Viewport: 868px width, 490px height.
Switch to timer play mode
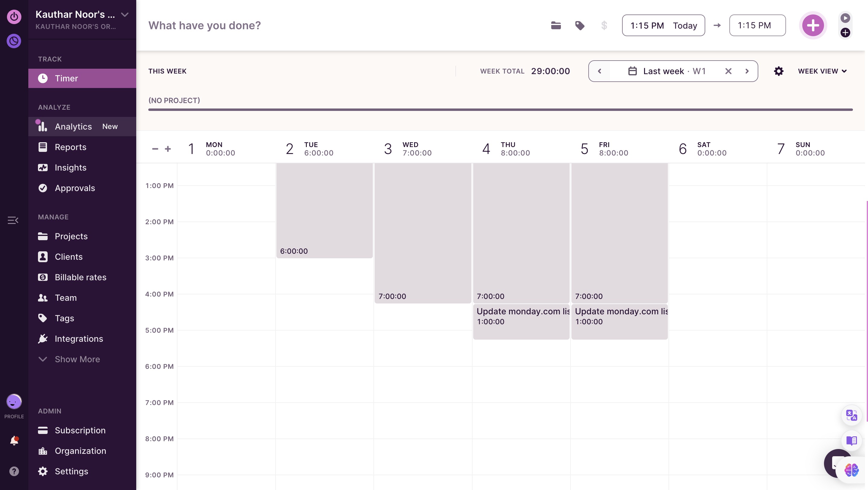845,18
